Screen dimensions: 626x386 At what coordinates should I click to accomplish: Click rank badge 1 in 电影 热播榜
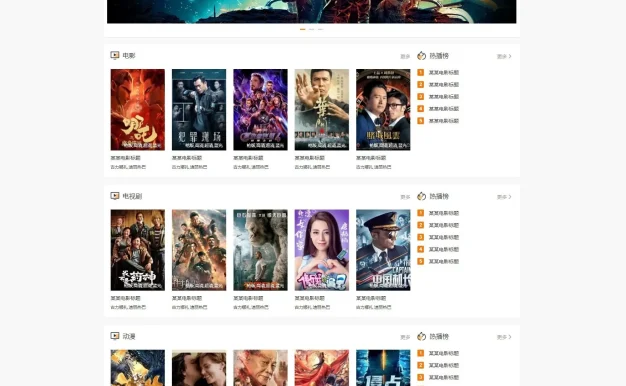click(420, 72)
